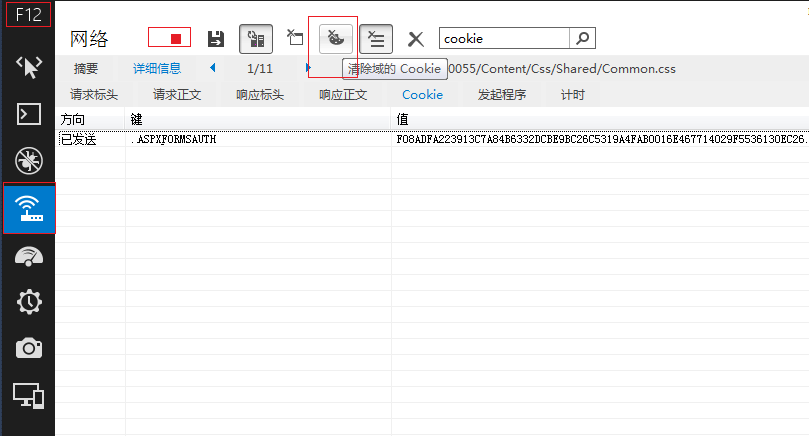Click the 方向 column header
This screenshot has height=441, width=809.
(x=90, y=119)
